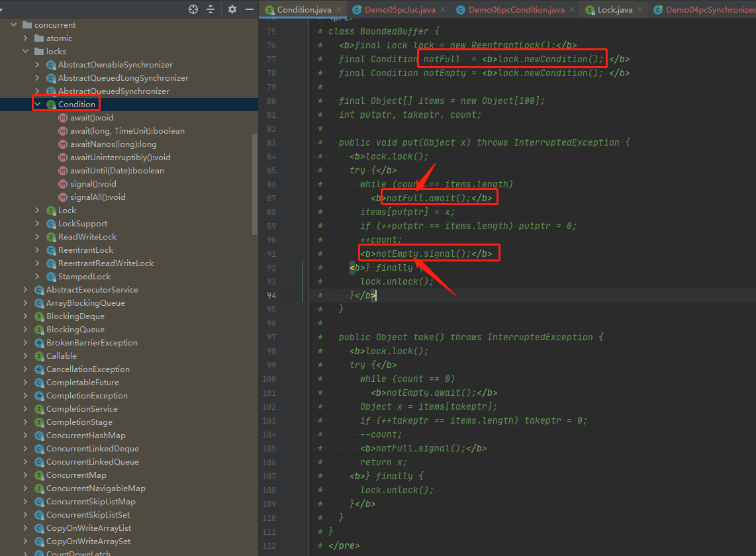Image resolution: width=756 pixels, height=556 pixels.
Task: Click the BrokenBarrierException icon
Action: tap(39, 343)
